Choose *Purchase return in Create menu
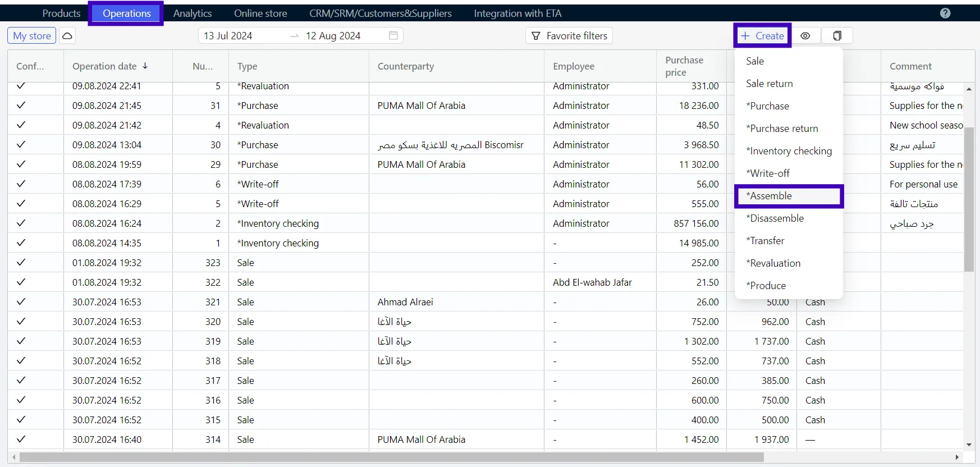980x467 pixels. (x=789, y=128)
